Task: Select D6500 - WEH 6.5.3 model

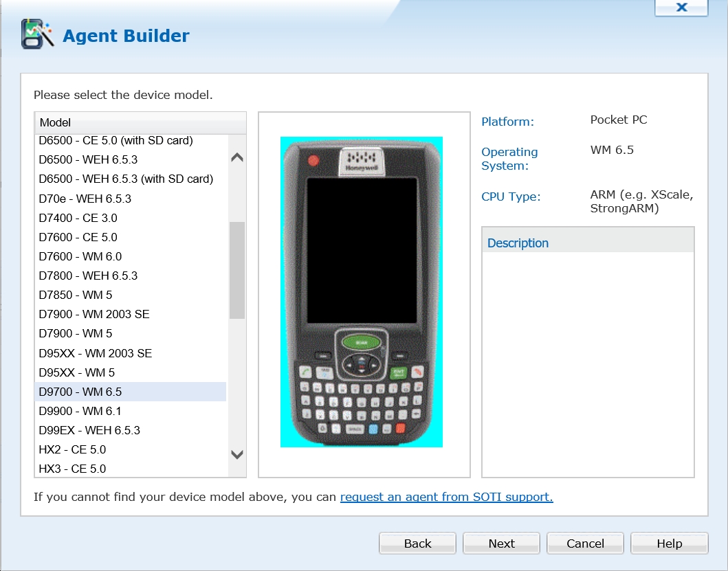Action: coord(88,159)
